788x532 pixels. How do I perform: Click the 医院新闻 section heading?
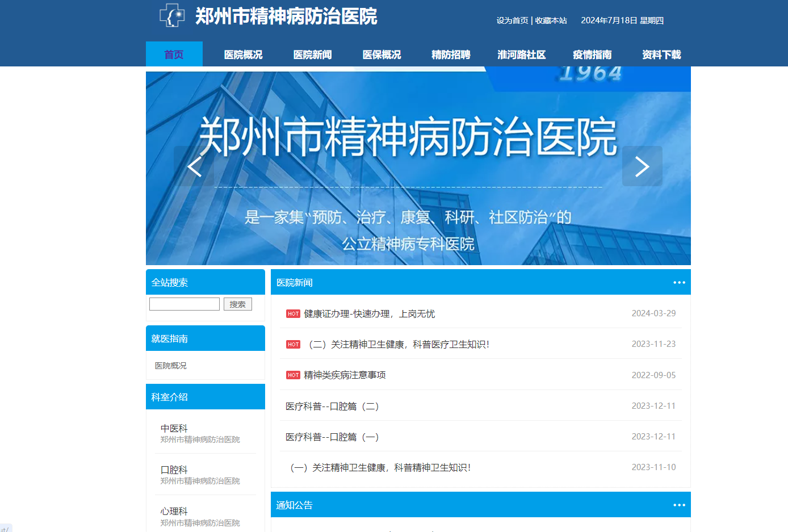pyautogui.click(x=295, y=283)
